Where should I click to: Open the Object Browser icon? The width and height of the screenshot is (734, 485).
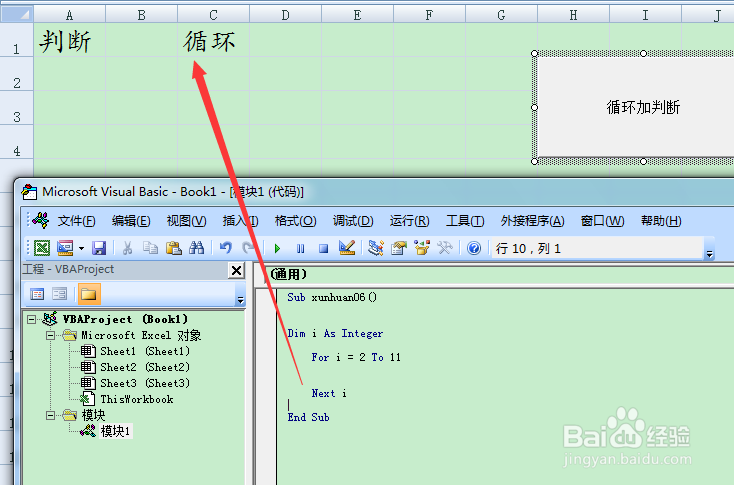pos(422,248)
